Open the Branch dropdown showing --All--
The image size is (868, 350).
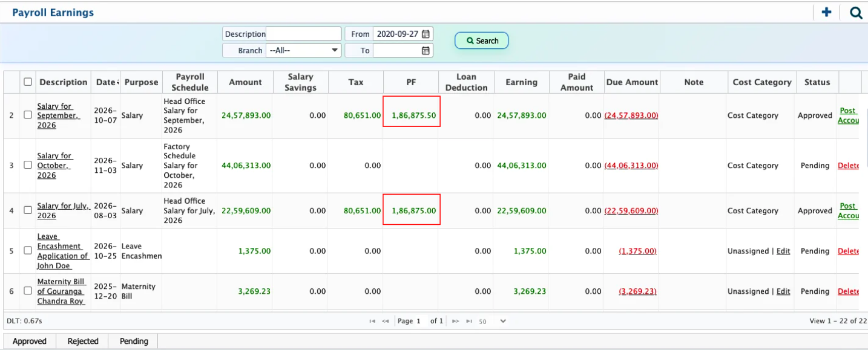(304, 51)
